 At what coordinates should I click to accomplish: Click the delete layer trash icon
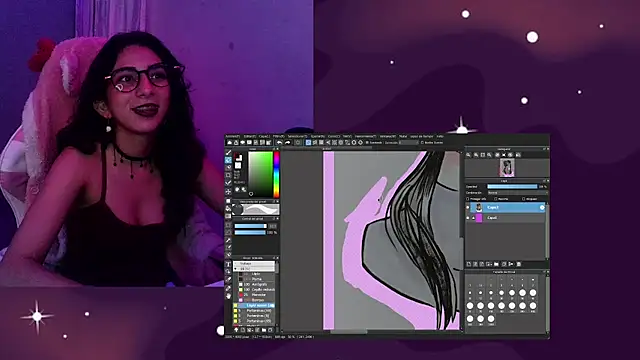(519, 264)
